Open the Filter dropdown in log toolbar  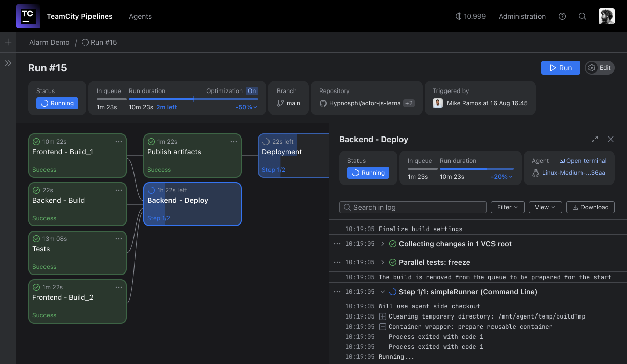click(507, 207)
